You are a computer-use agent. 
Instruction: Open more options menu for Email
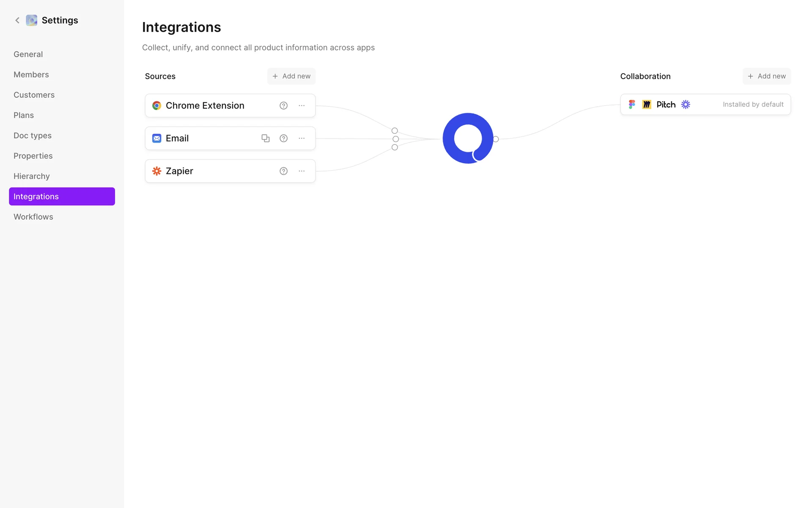click(x=302, y=138)
